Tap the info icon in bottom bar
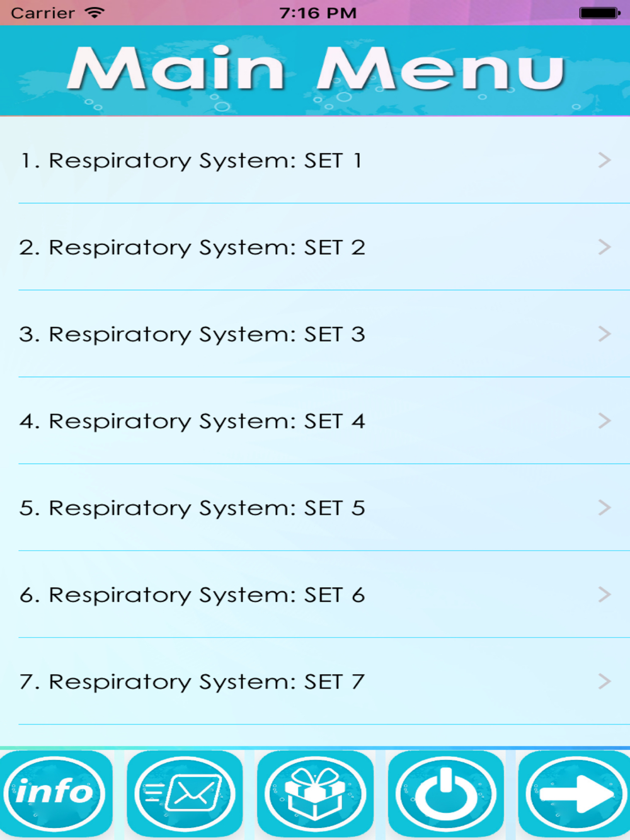The width and height of the screenshot is (630, 840). click(x=55, y=793)
